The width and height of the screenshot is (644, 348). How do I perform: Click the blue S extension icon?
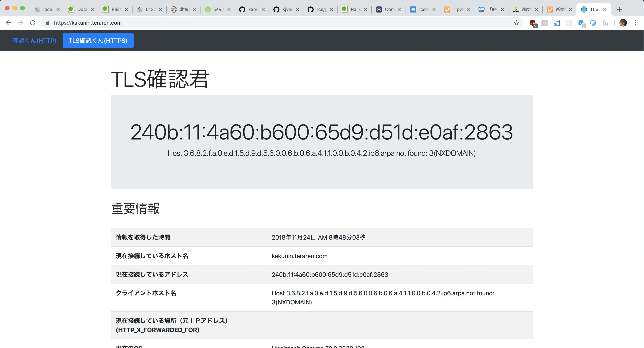tap(556, 23)
